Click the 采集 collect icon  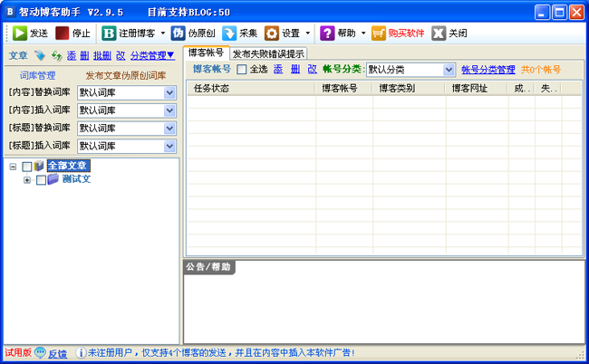pyautogui.click(x=229, y=34)
